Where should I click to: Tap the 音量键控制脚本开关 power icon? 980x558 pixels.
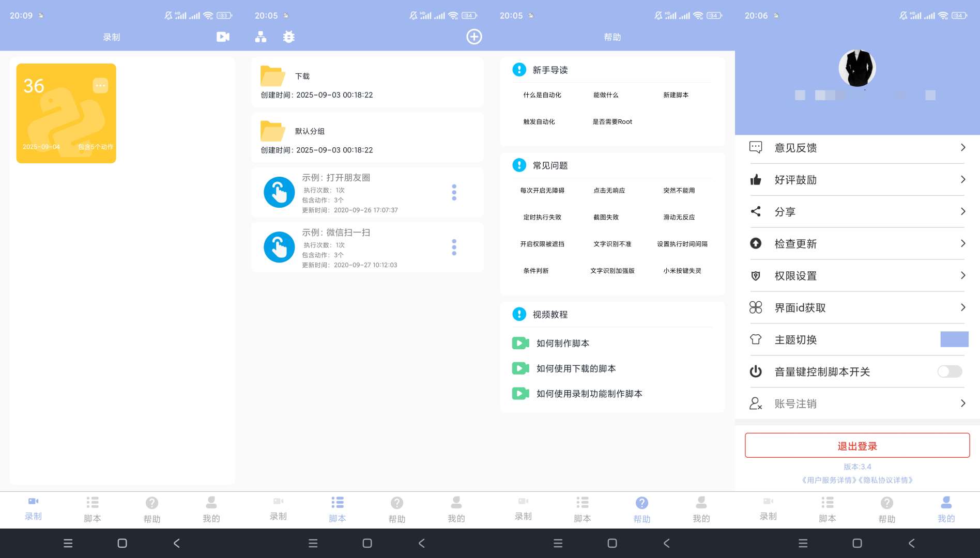point(756,371)
